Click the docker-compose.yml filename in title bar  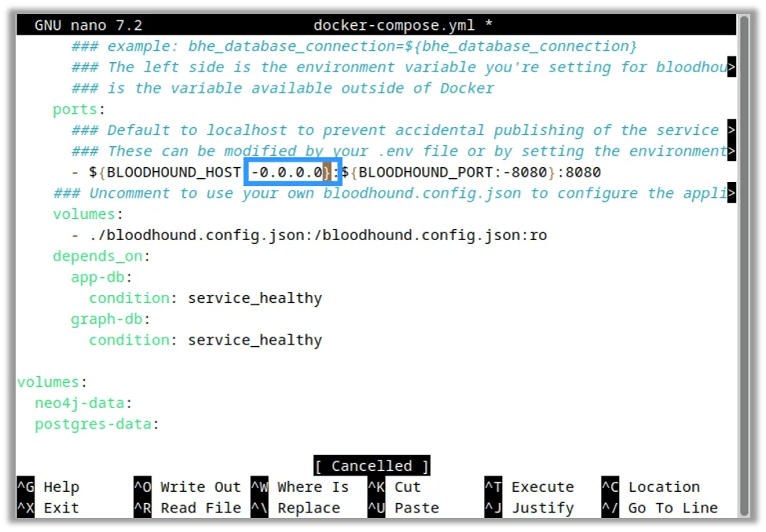pyautogui.click(x=394, y=25)
